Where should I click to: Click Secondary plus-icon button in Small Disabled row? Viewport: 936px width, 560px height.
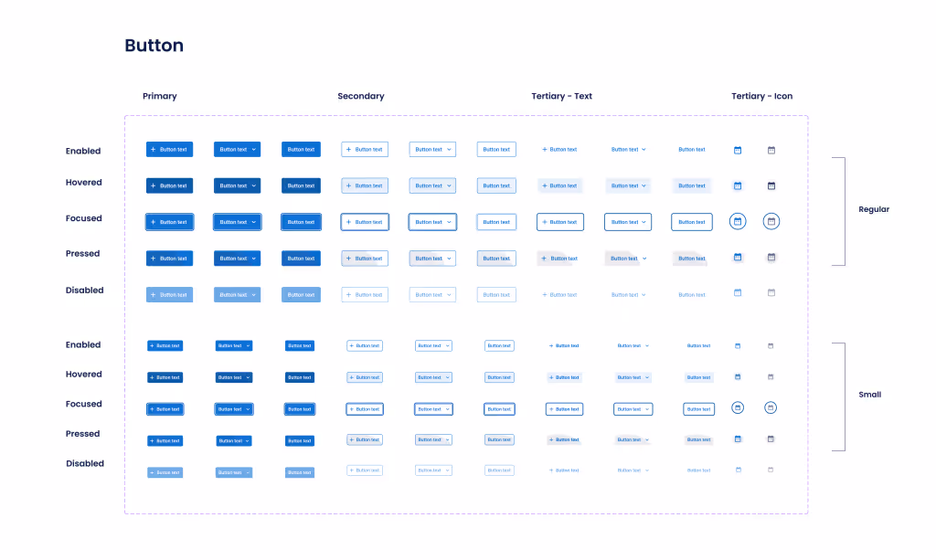point(365,470)
